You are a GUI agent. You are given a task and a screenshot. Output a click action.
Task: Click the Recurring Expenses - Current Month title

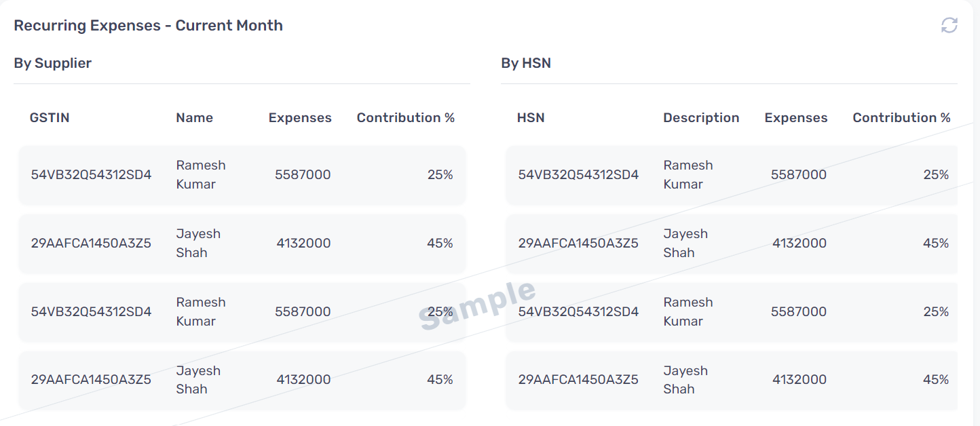(x=148, y=26)
